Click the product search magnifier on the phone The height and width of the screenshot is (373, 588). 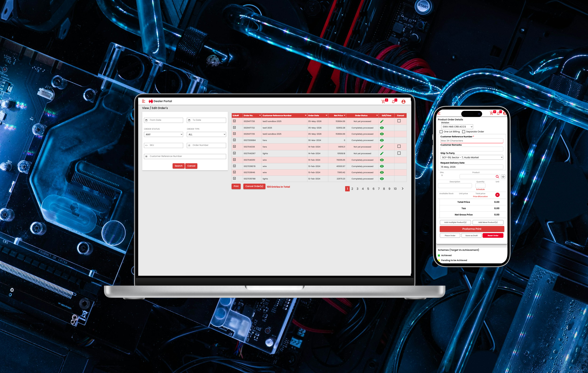[497, 177]
